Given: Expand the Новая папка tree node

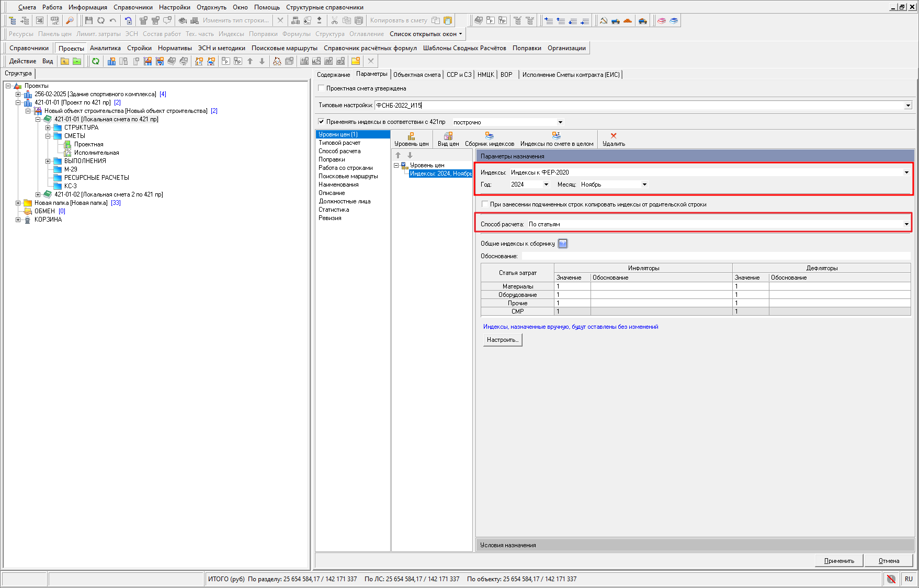Looking at the screenshot, I should [x=18, y=203].
